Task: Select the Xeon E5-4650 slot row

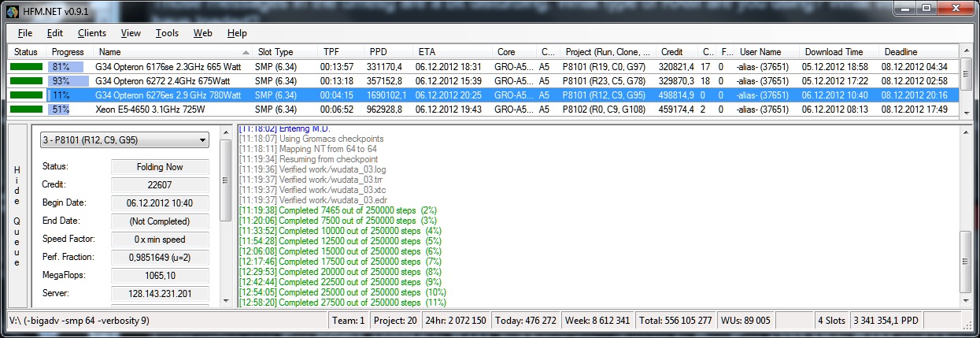Action: pyautogui.click(x=483, y=109)
